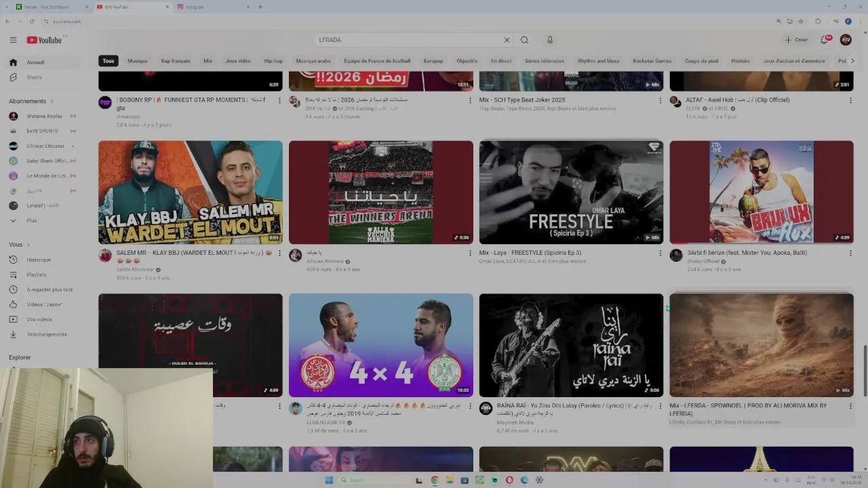Open Le Monde de Lit subscription
The height and width of the screenshot is (488, 868).
pos(42,176)
